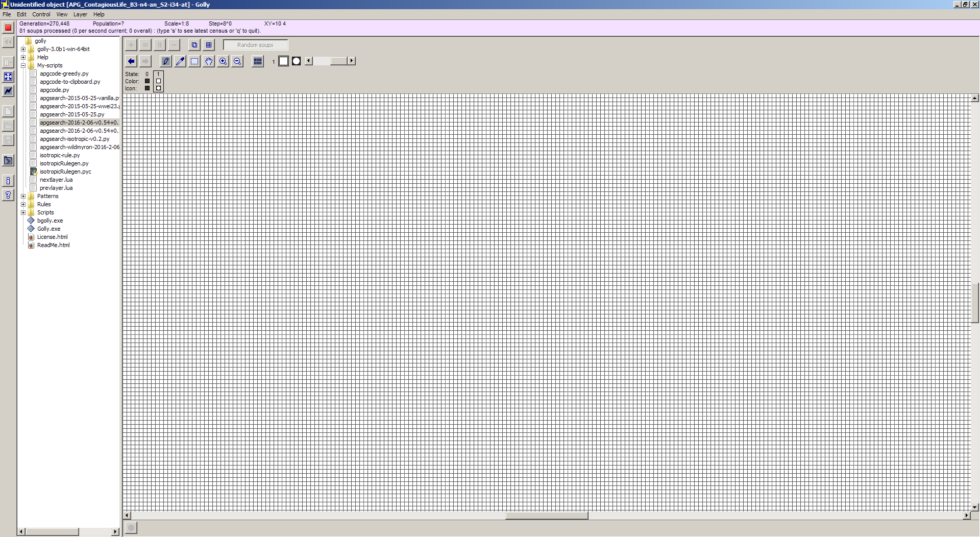Click the Delete Layer minus button
Screen dimensions: 980x537
174,45
